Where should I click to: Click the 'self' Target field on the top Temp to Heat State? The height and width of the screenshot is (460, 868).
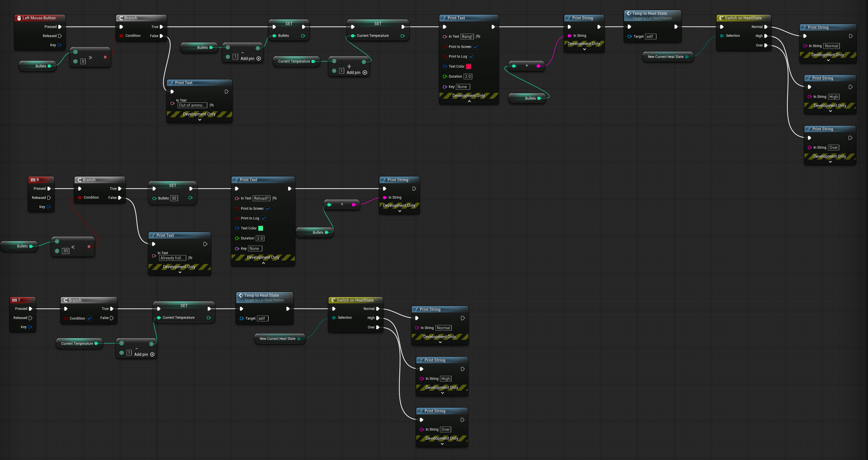point(650,37)
